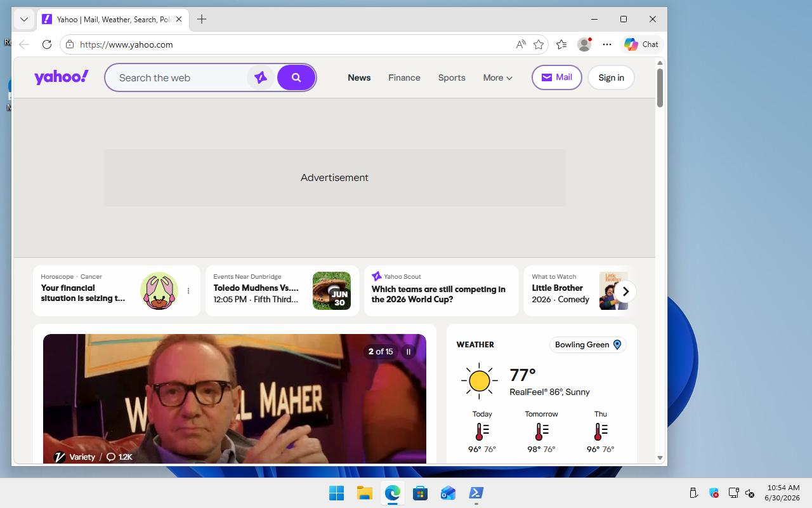The image size is (812, 508).
Task: Click the vertical scrollbar thumb
Action: tap(660, 88)
